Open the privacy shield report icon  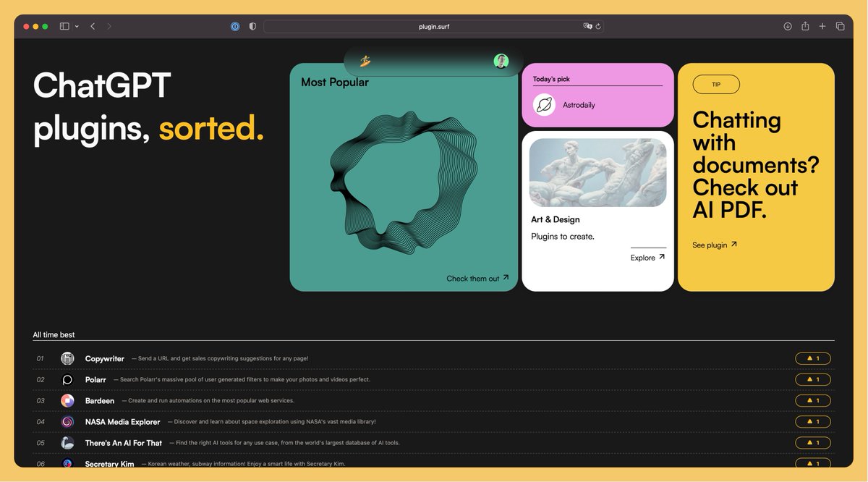point(252,26)
